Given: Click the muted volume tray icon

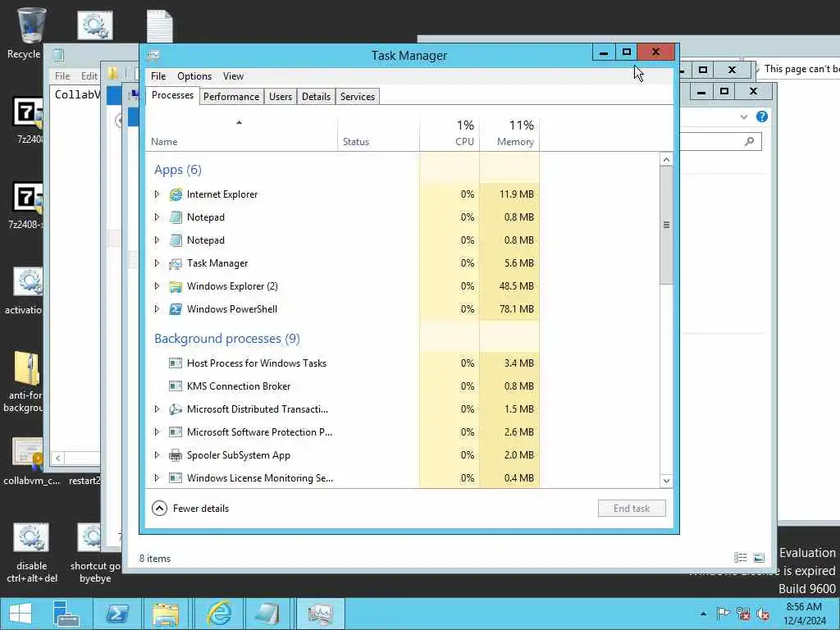Looking at the screenshot, I should 763,614.
